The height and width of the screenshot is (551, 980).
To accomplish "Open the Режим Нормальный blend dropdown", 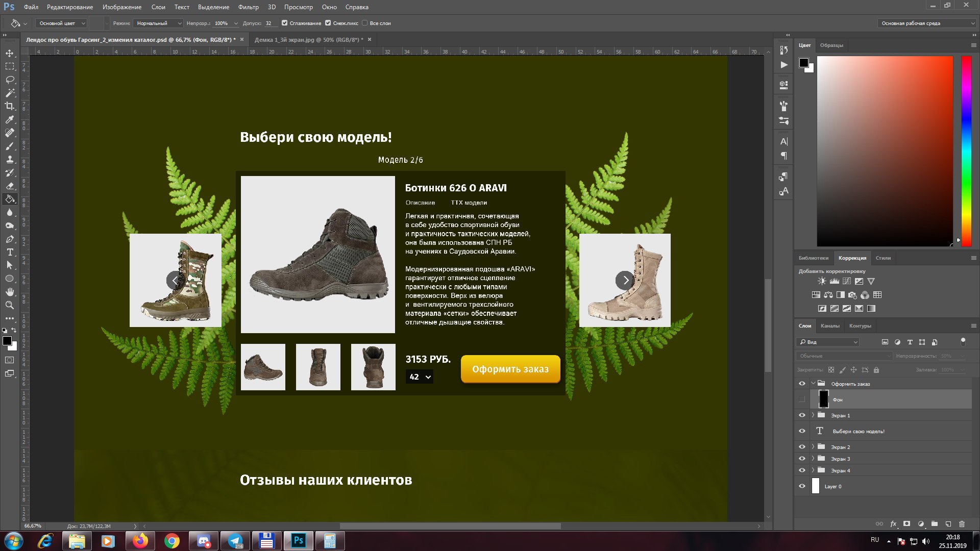I will 158,23.
